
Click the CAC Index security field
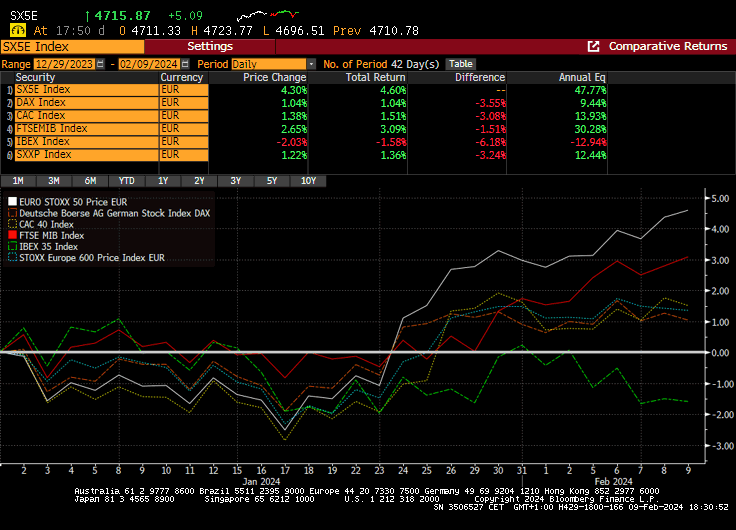click(x=86, y=115)
